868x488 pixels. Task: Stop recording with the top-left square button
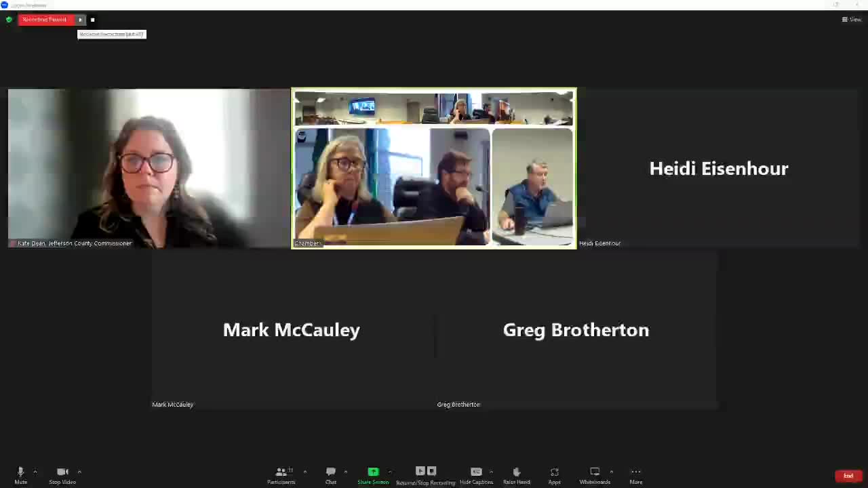[92, 20]
